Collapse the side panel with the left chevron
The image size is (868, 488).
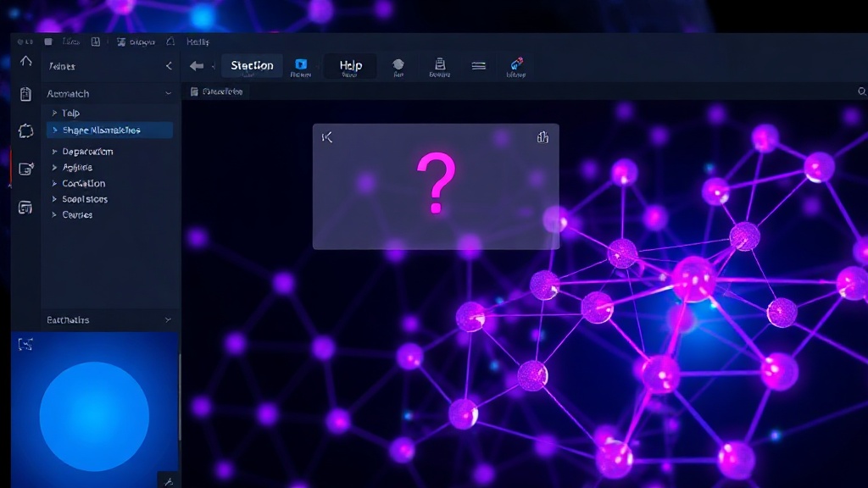(x=169, y=66)
